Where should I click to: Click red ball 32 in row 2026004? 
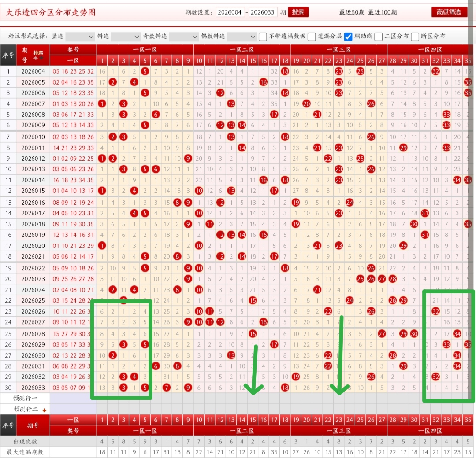435,71
